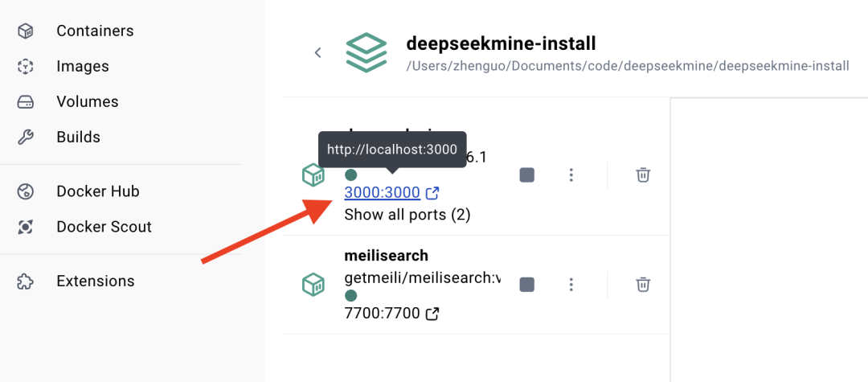Open Docker Scout from sidebar
868x382 pixels.
point(104,227)
